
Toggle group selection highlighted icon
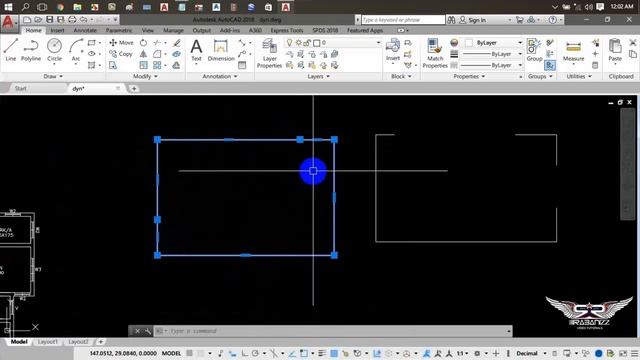tap(550, 65)
